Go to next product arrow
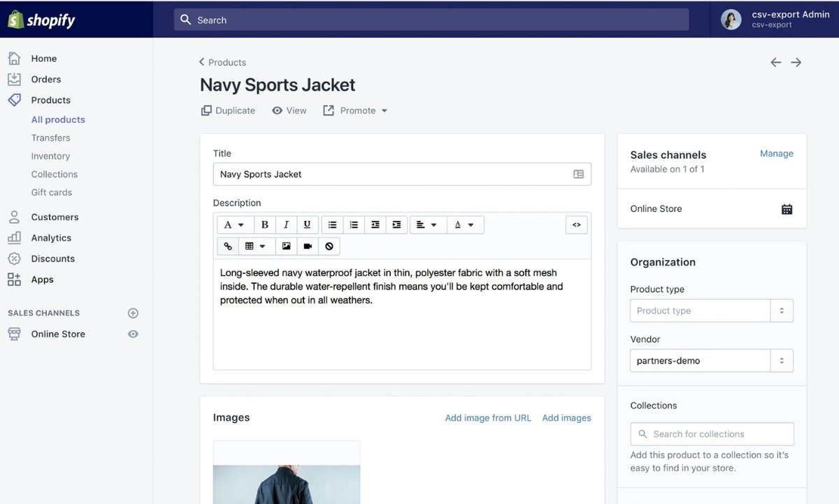839x504 pixels. click(796, 62)
